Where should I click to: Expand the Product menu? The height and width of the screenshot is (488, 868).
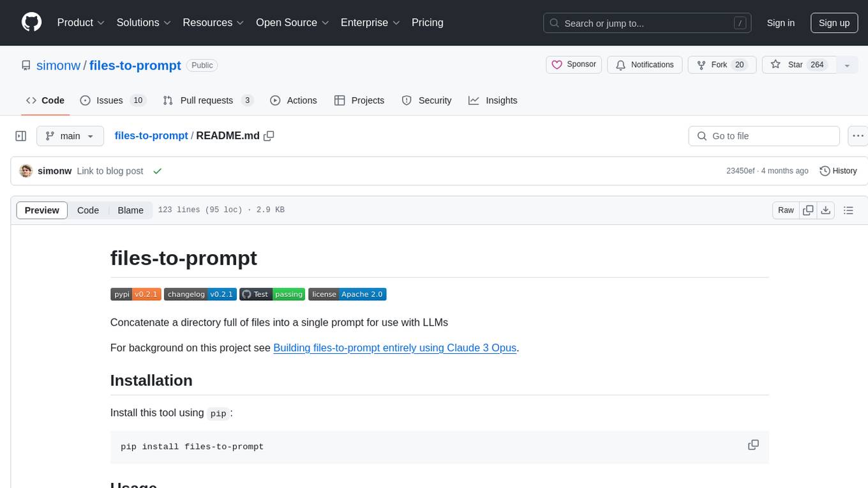[x=81, y=22]
